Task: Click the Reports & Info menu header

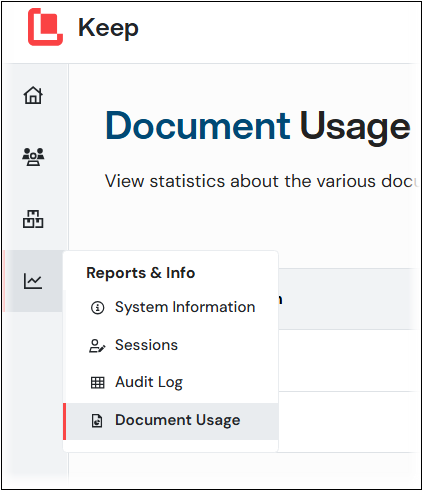Action: click(140, 273)
